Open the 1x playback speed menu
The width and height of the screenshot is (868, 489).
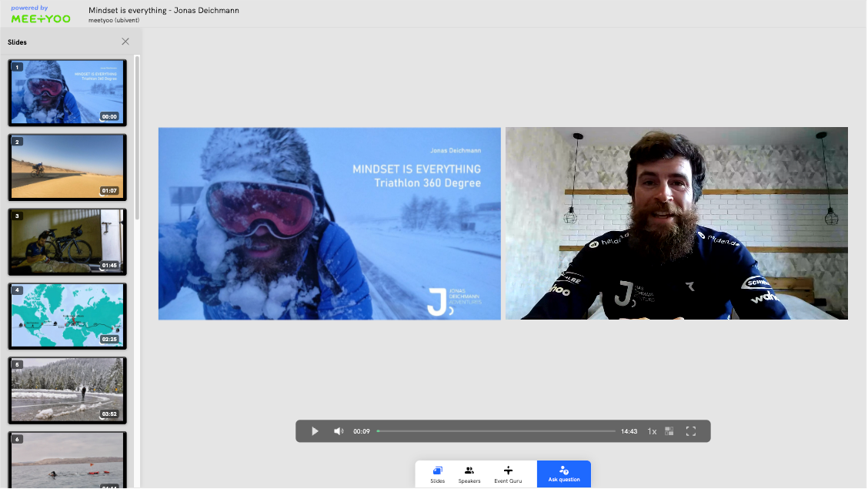[x=652, y=431]
